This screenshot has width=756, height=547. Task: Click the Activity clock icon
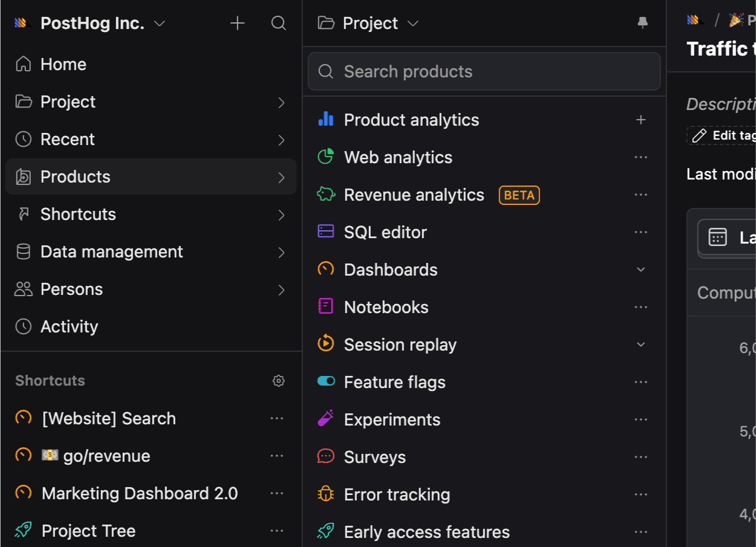click(24, 326)
